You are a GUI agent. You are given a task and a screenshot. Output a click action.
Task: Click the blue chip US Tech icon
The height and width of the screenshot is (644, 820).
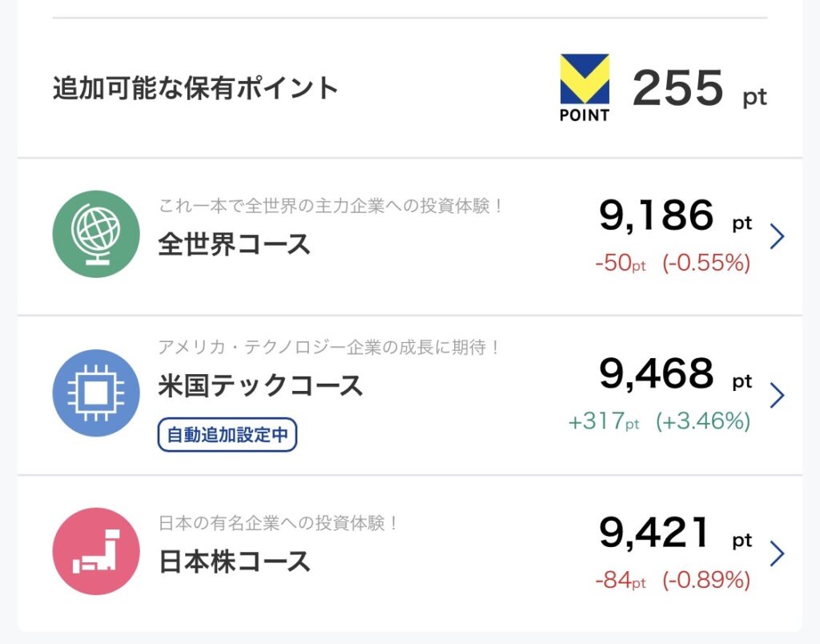(x=96, y=392)
